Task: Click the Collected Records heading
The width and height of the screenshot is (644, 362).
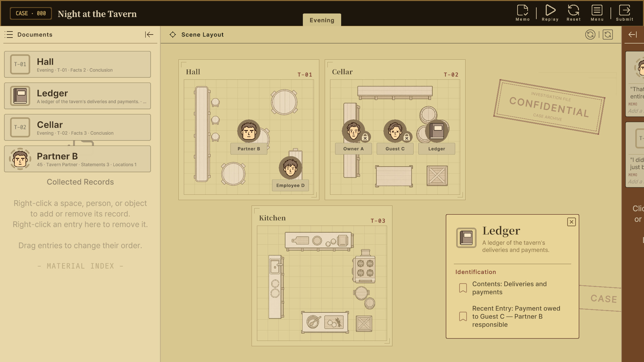Action: pos(80,182)
